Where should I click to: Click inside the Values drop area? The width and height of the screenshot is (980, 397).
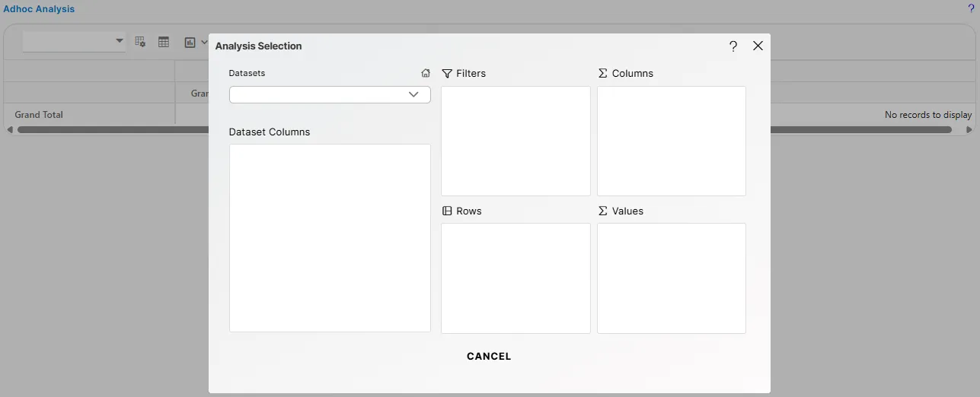(x=671, y=278)
